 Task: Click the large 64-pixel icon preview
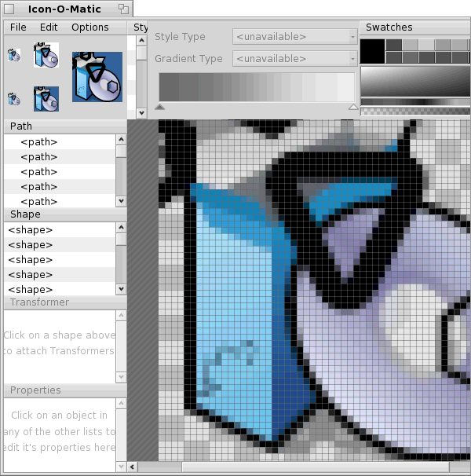click(97, 77)
